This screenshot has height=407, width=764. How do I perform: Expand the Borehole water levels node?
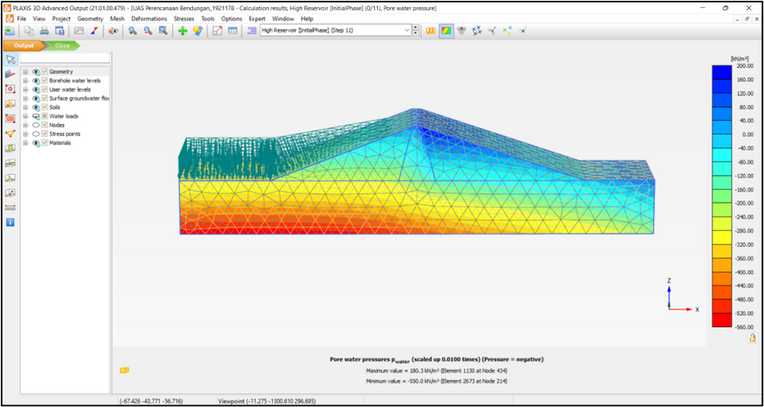(x=25, y=80)
